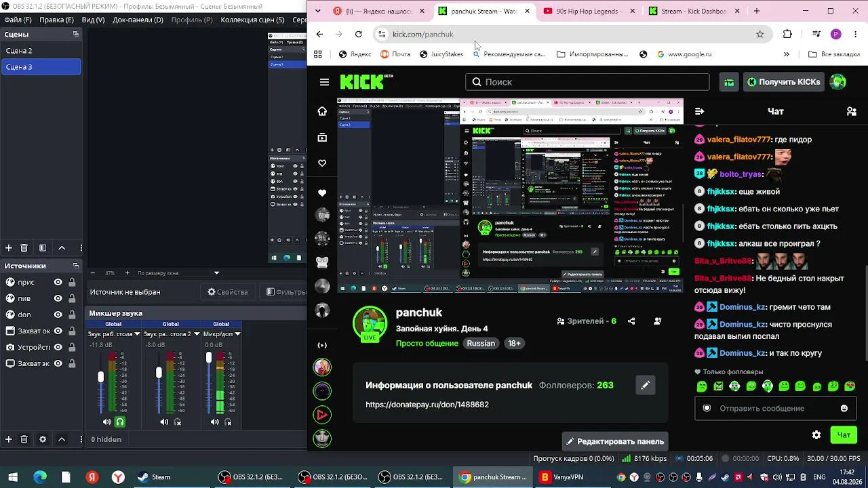This screenshot has width=868, height=488.
Task: Open the Вид menu in OBS
Action: 94,20
